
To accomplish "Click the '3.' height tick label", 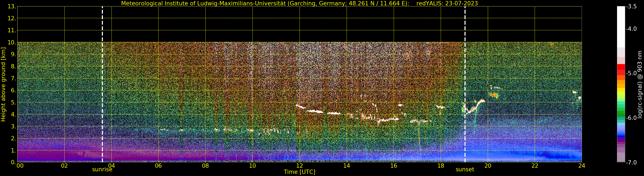I will (13, 126).
